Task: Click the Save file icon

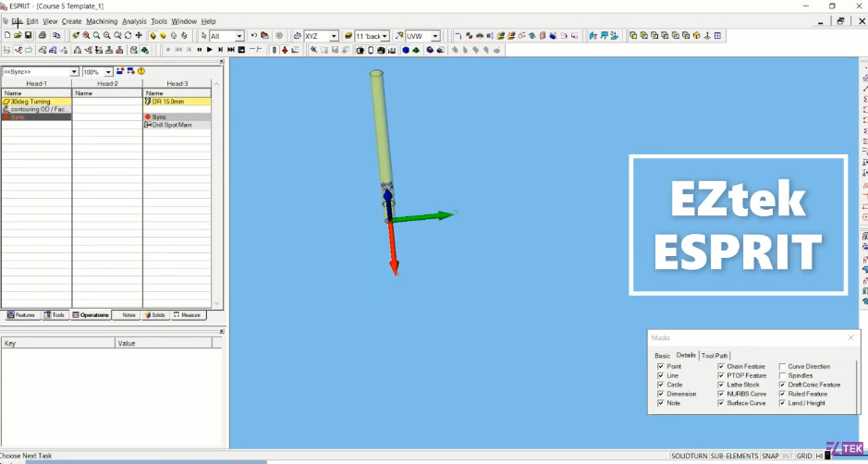Action: click(30, 36)
